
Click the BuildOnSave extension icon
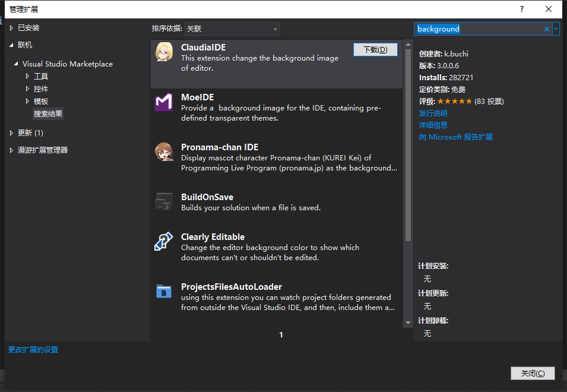click(164, 201)
